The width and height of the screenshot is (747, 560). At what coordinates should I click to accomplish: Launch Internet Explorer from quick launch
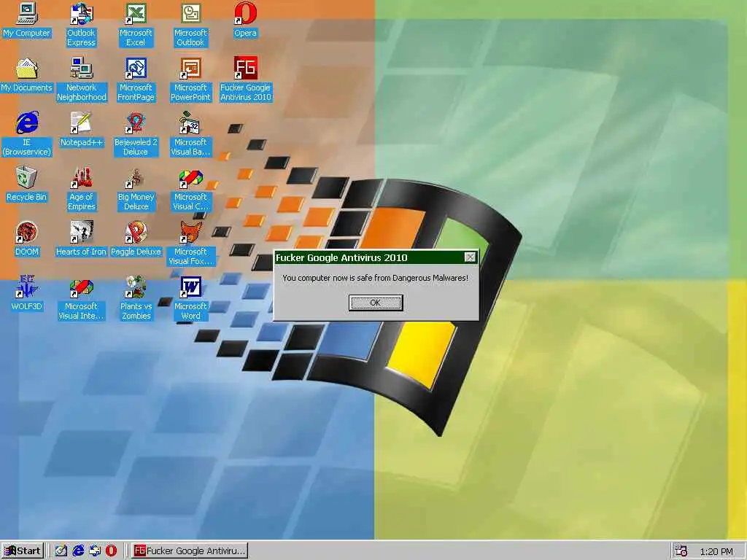(78, 551)
